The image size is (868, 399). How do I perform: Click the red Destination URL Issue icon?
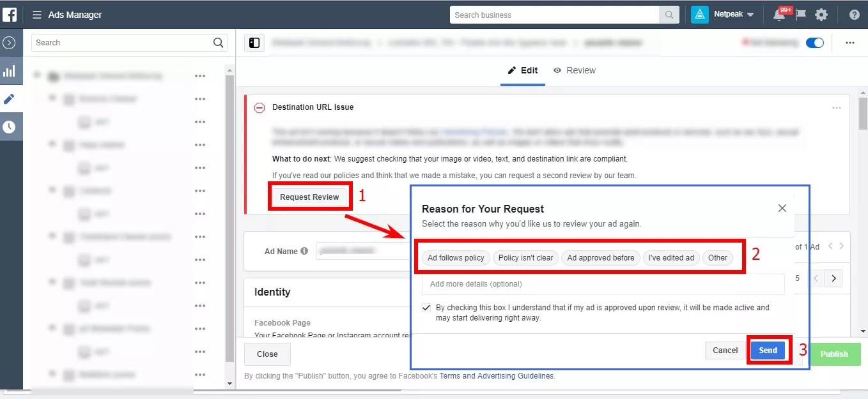click(x=260, y=108)
